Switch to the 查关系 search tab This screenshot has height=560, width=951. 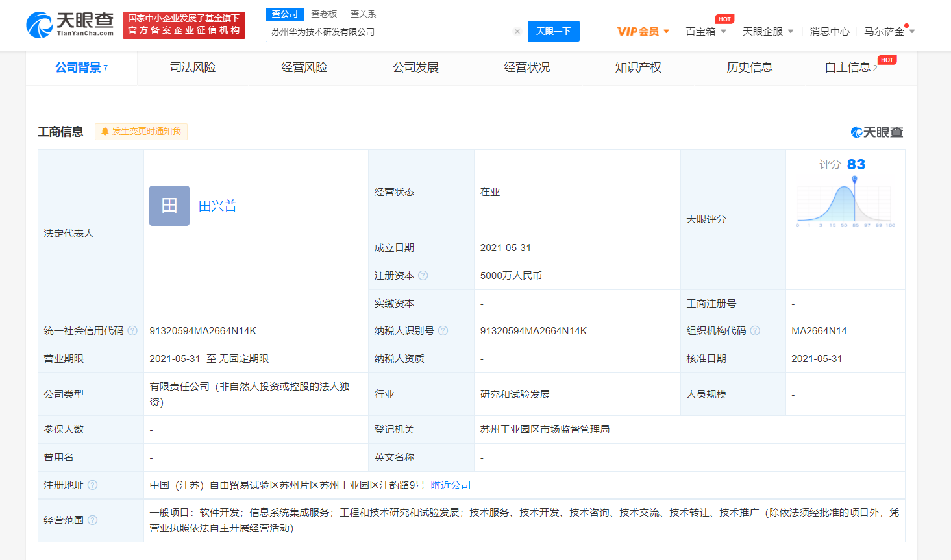[x=363, y=14]
